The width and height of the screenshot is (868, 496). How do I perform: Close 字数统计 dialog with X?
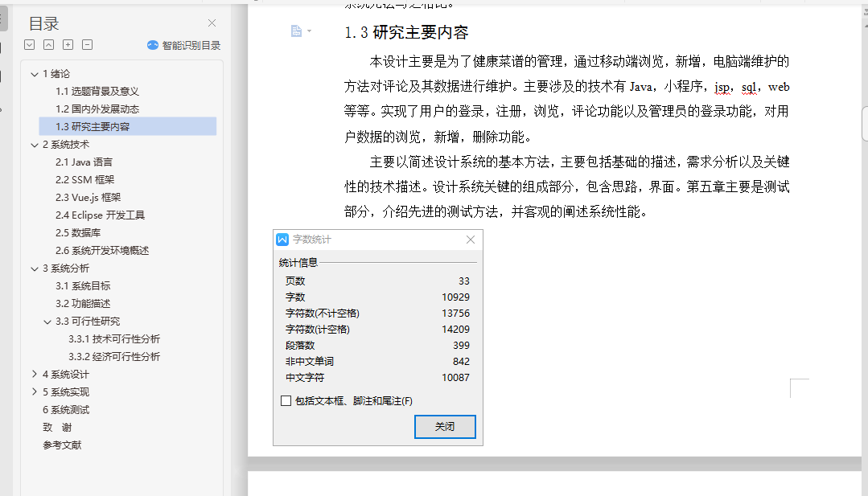pos(471,240)
